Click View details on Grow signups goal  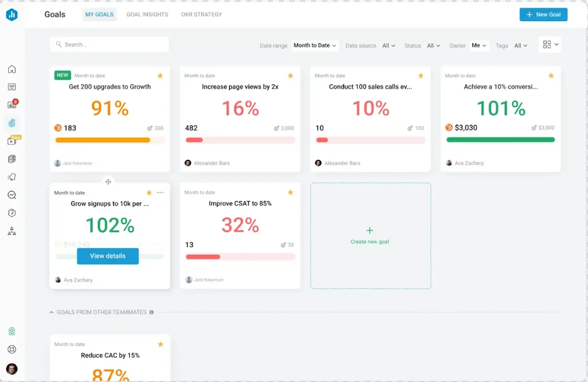click(108, 256)
